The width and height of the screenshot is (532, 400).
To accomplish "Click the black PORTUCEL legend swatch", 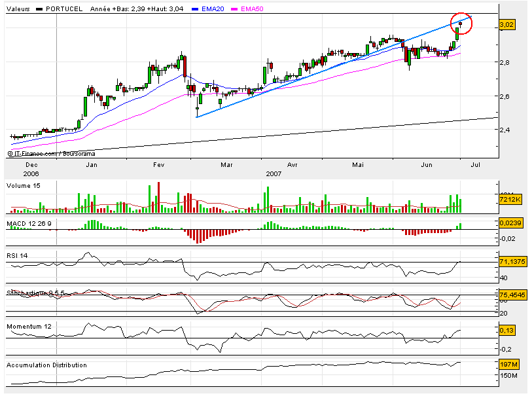I will coord(39,10).
